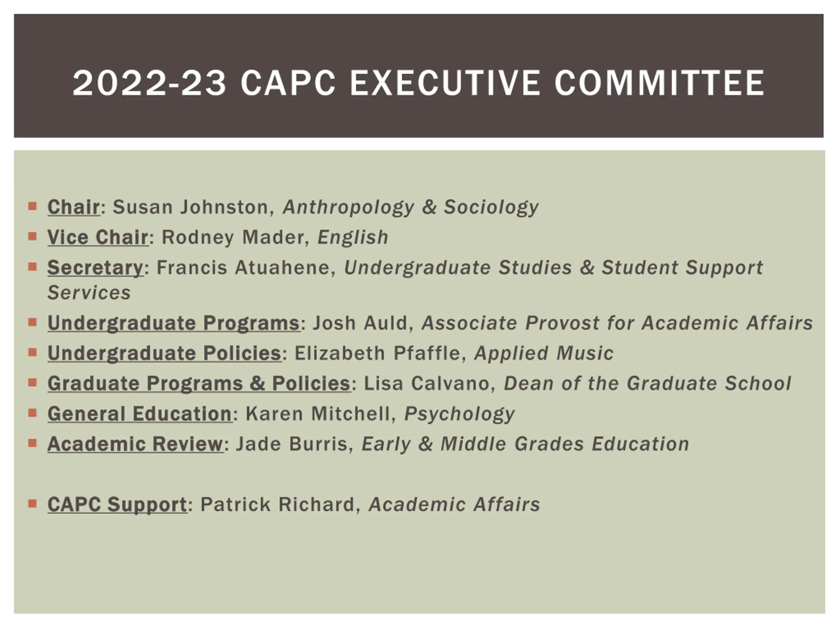Click the bullet marker beside Vice Chair
Screen dimensions: 840x630
pyautogui.click(x=32, y=237)
